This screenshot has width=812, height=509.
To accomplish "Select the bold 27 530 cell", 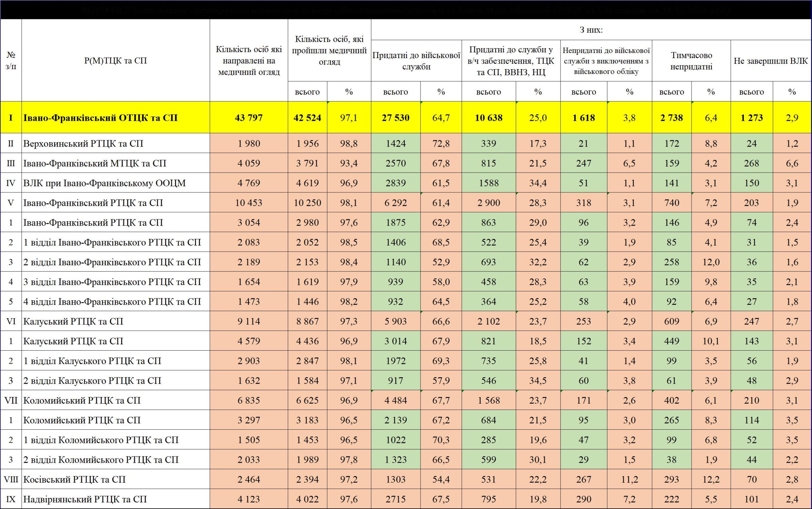I will coord(396,118).
